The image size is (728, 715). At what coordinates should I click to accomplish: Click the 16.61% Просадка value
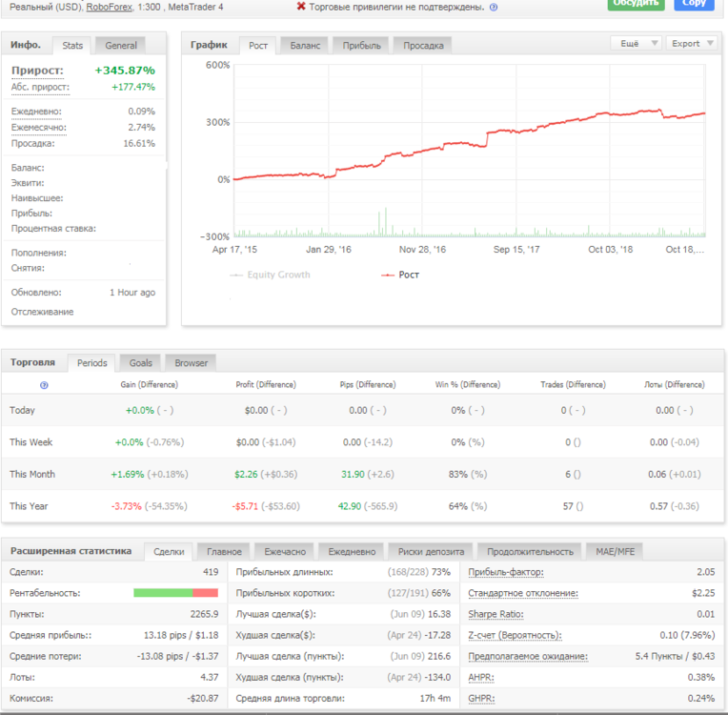[x=139, y=144]
